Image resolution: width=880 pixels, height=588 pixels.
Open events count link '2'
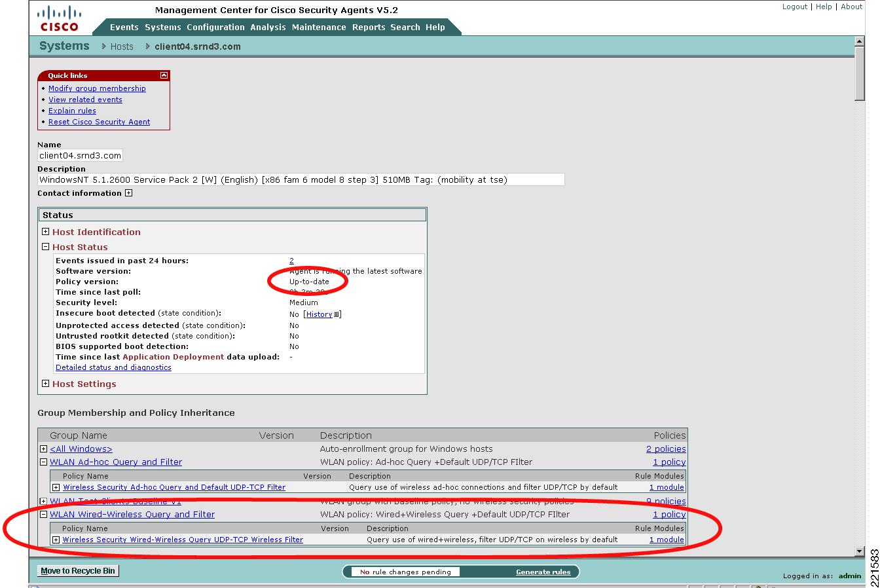click(x=291, y=261)
